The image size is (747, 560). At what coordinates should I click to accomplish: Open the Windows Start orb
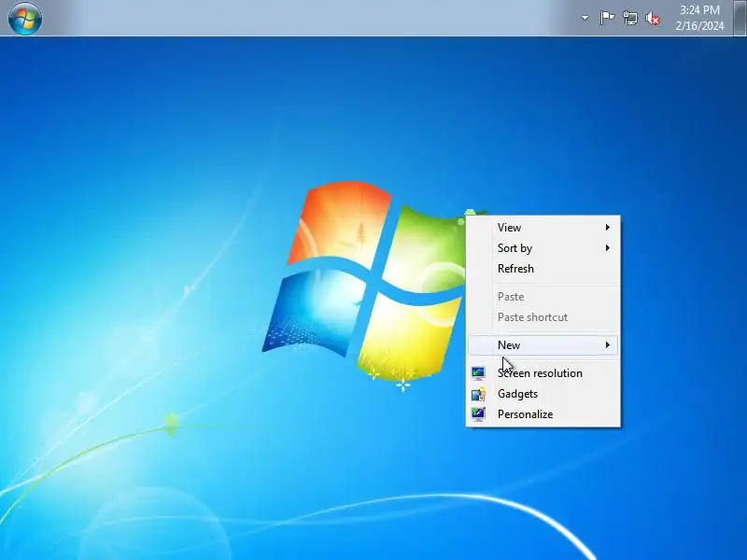(25, 18)
